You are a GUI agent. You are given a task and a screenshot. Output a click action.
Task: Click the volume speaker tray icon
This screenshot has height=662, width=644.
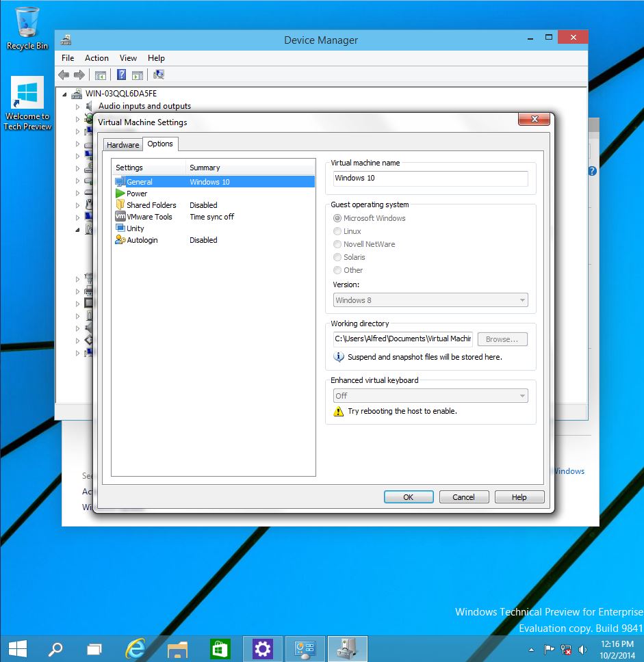[582, 649]
